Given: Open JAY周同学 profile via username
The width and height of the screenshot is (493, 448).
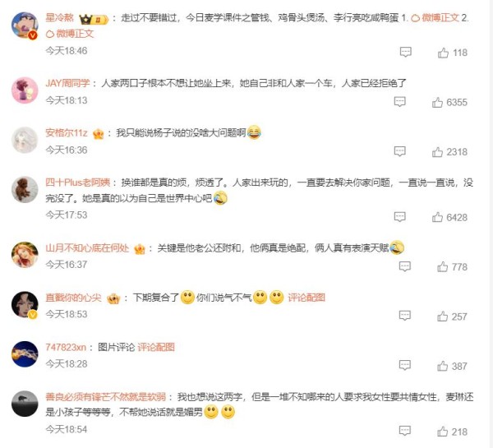Looking at the screenshot, I should pyautogui.click(x=67, y=83).
